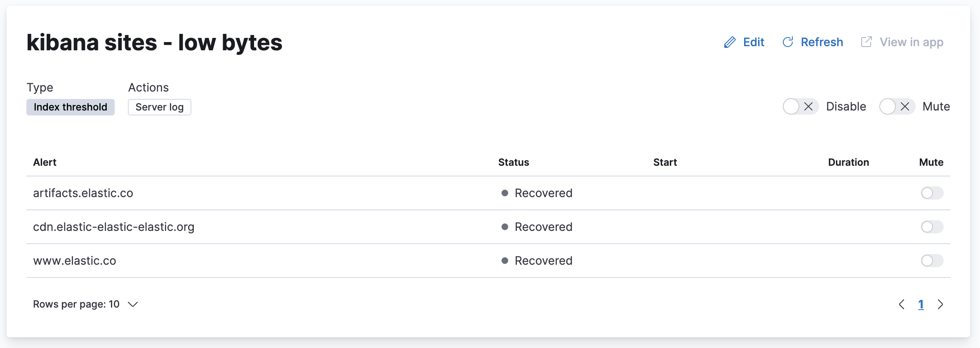Click the previous page chevron icon
This screenshot has width=980, height=348.
902,304
